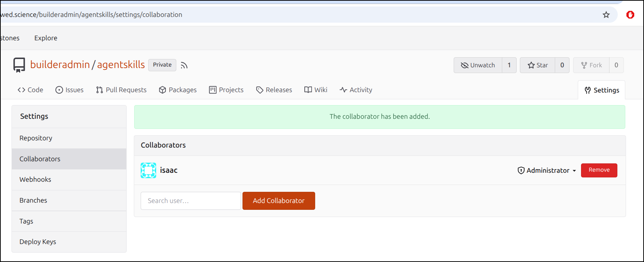Open Deploy Keys settings
The image size is (644, 262).
pos(38,242)
